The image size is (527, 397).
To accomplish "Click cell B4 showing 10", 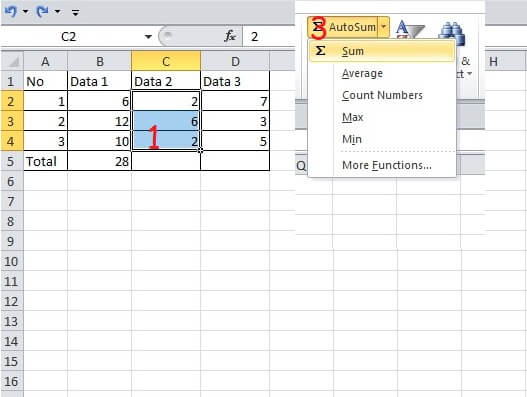I will point(99,141).
